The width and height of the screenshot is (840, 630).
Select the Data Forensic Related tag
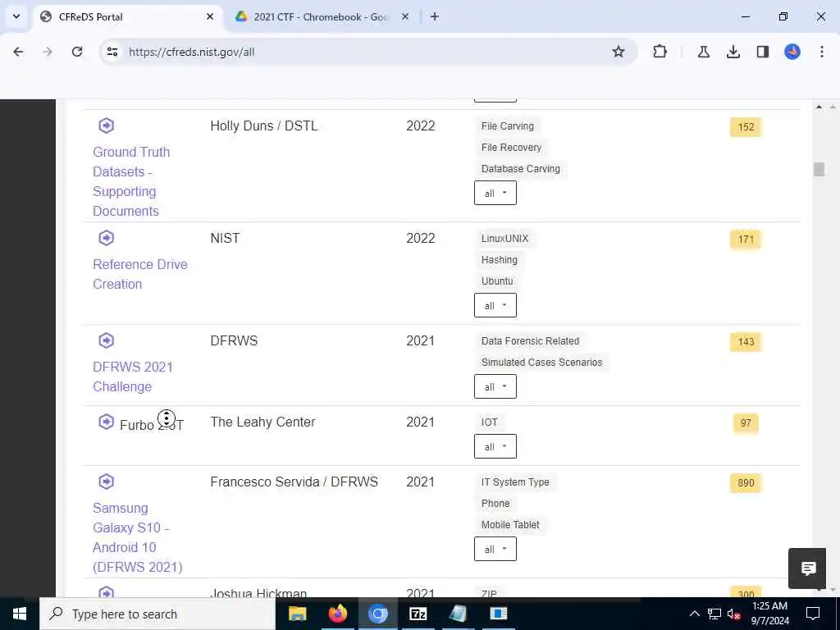click(x=531, y=341)
